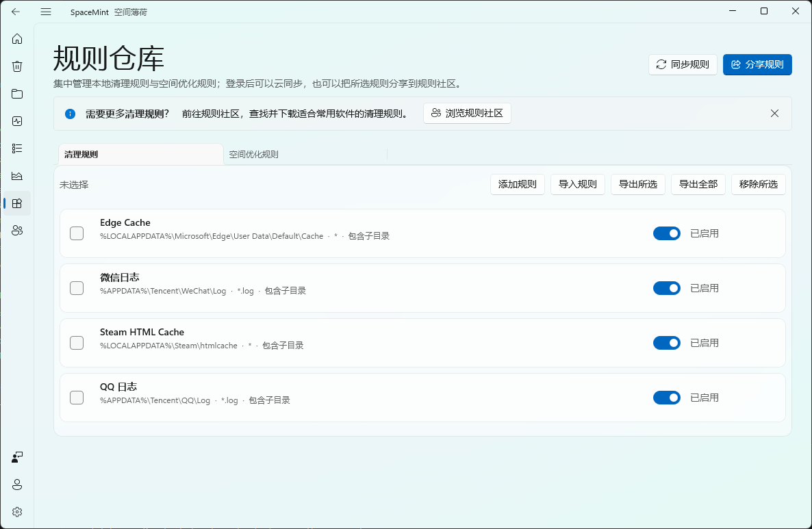812x529 pixels.
Task: Click 导入规则 button
Action: pyautogui.click(x=577, y=184)
